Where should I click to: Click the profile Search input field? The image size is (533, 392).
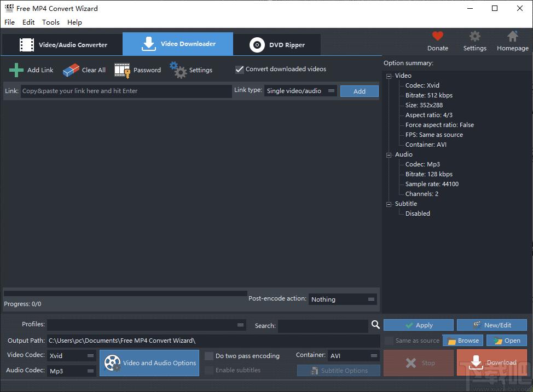click(x=323, y=326)
